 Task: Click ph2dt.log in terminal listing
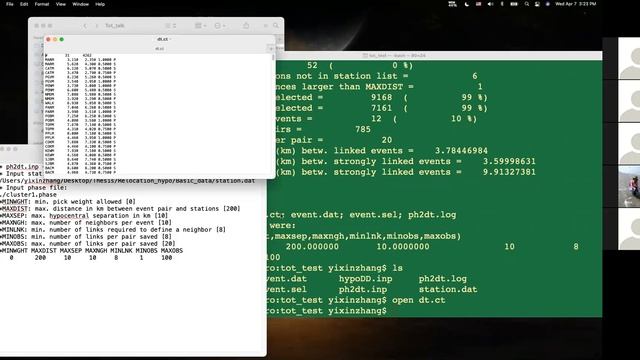(442, 279)
